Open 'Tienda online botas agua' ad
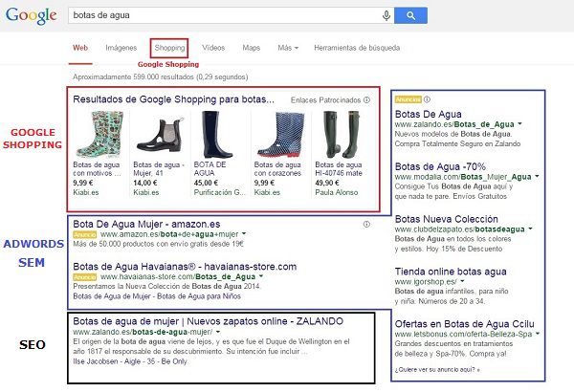Image resolution: width=574 pixels, height=392 pixels. click(x=451, y=272)
